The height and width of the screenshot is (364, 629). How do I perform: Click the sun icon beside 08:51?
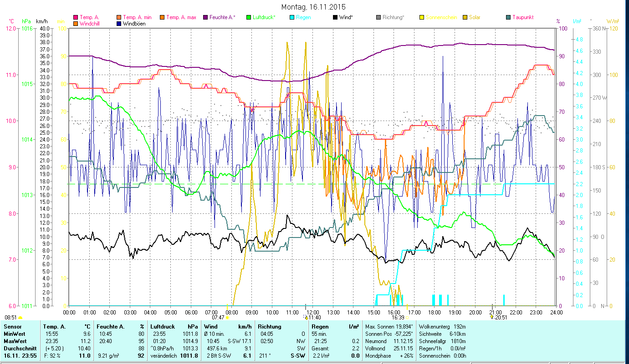tap(20, 318)
